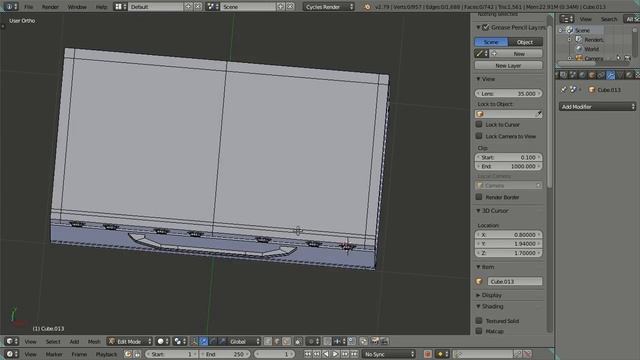Image resolution: width=640 pixels, height=360 pixels.
Task: Click the grease pencil draw icon beside New
Action: coord(481,53)
